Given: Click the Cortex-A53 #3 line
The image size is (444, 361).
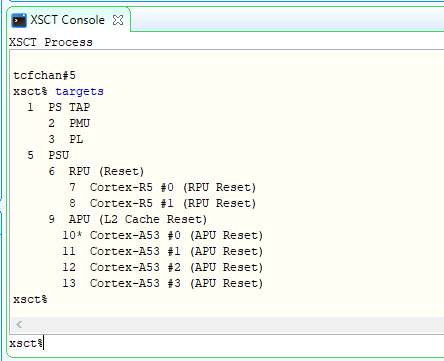Looking at the screenshot, I should 163,283.
